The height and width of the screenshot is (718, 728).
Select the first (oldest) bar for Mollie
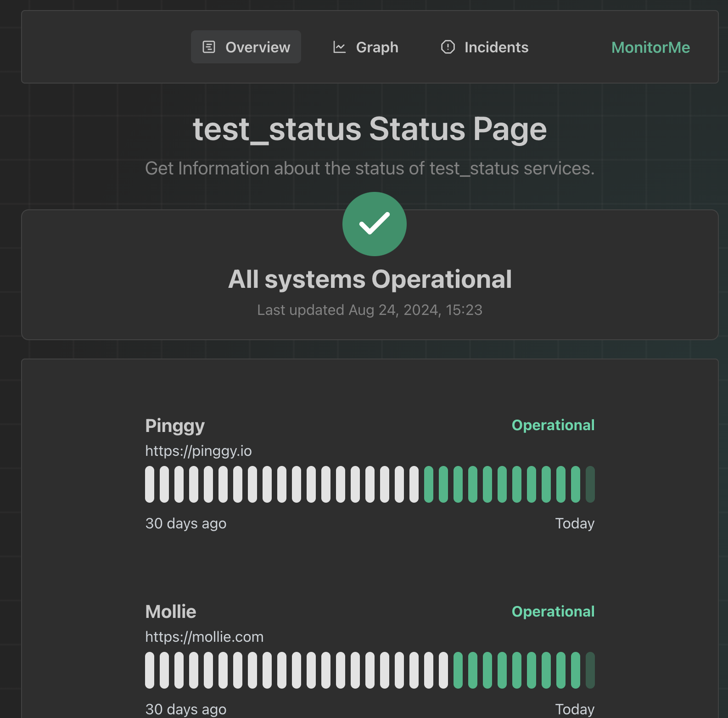pyautogui.click(x=150, y=670)
